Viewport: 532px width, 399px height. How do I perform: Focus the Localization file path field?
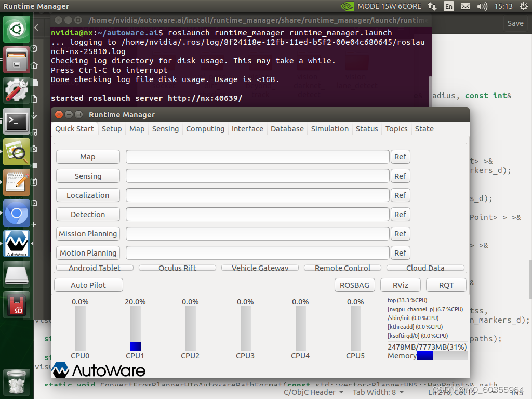click(258, 195)
